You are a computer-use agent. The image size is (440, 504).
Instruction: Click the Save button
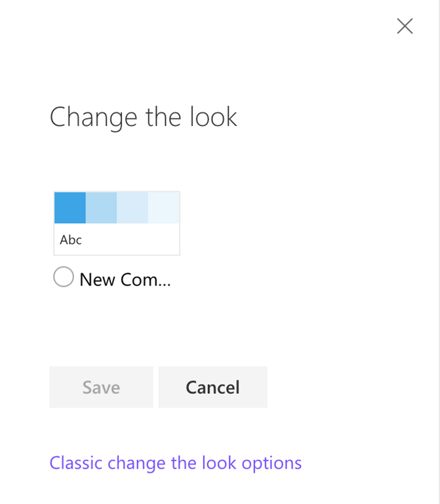coord(101,387)
